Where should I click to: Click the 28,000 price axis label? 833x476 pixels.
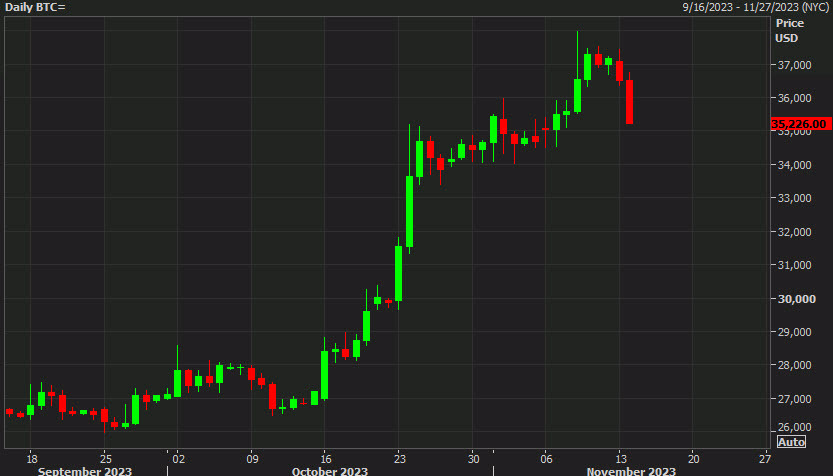[794, 365]
